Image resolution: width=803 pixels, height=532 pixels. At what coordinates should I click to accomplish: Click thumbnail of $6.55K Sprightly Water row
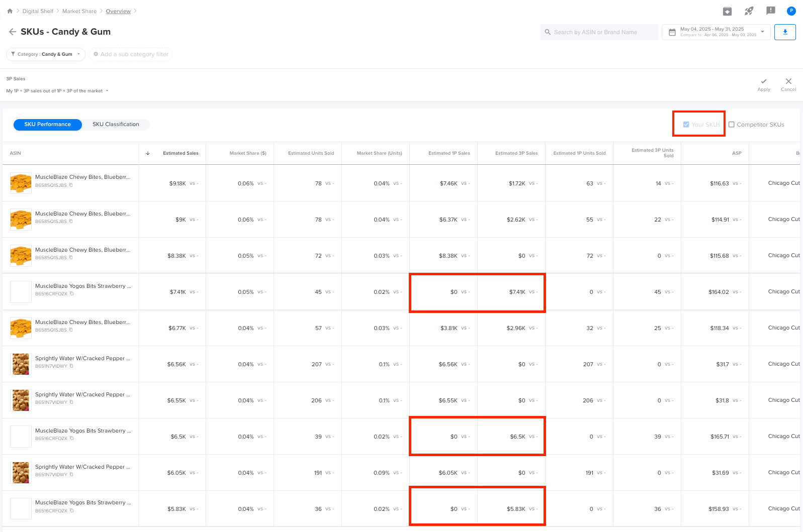pyautogui.click(x=21, y=400)
